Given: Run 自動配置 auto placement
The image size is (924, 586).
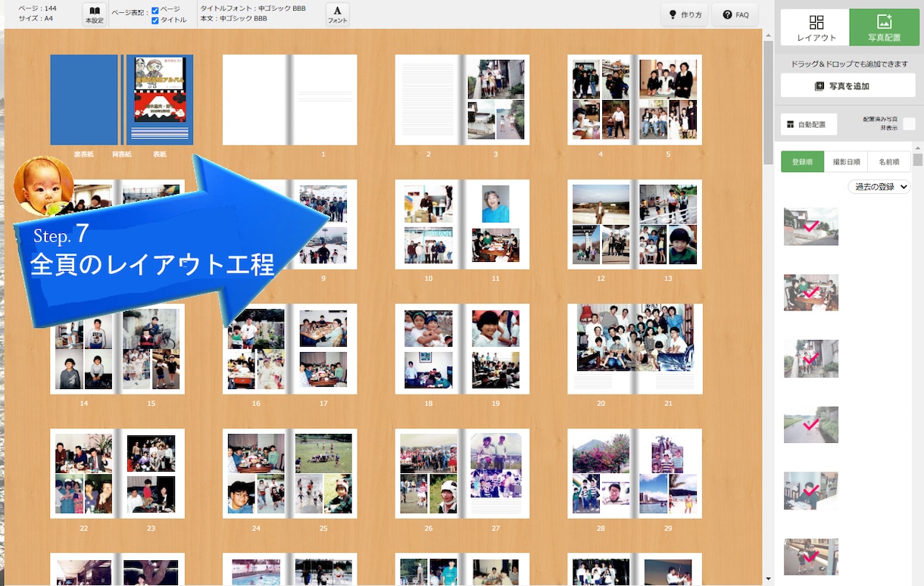Looking at the screenshot, I should tap(809, 124).
